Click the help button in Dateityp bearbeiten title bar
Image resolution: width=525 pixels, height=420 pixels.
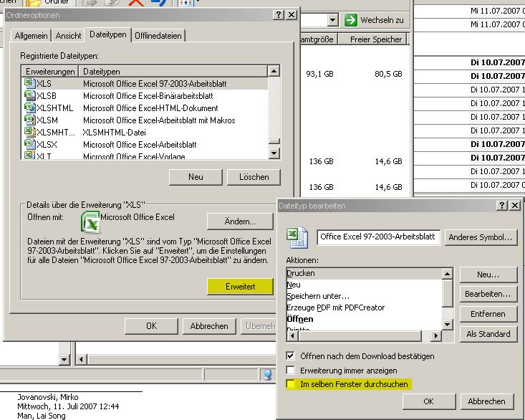[501, 205]
